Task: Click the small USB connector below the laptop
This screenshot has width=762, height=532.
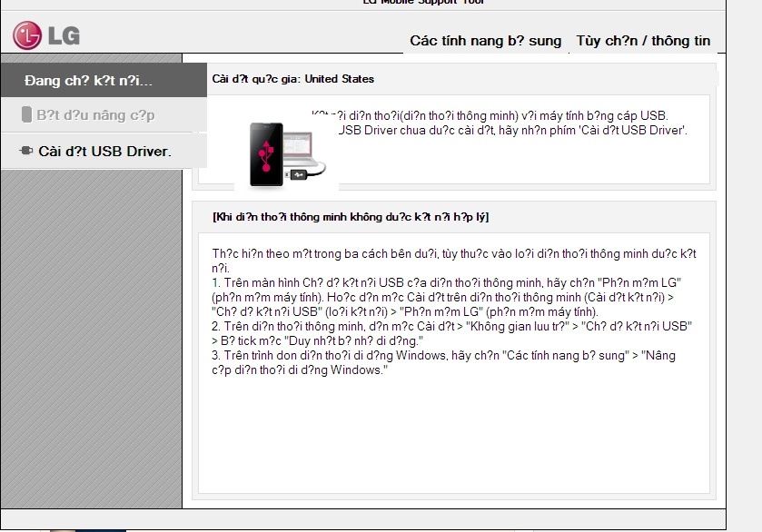Action: coord(297,174)
